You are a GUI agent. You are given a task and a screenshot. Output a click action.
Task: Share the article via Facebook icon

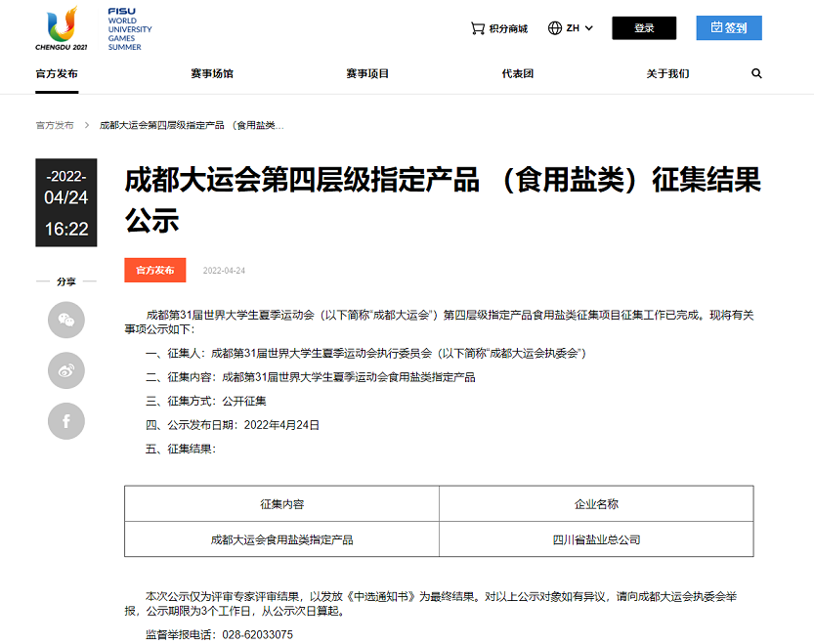click(66, 421)
